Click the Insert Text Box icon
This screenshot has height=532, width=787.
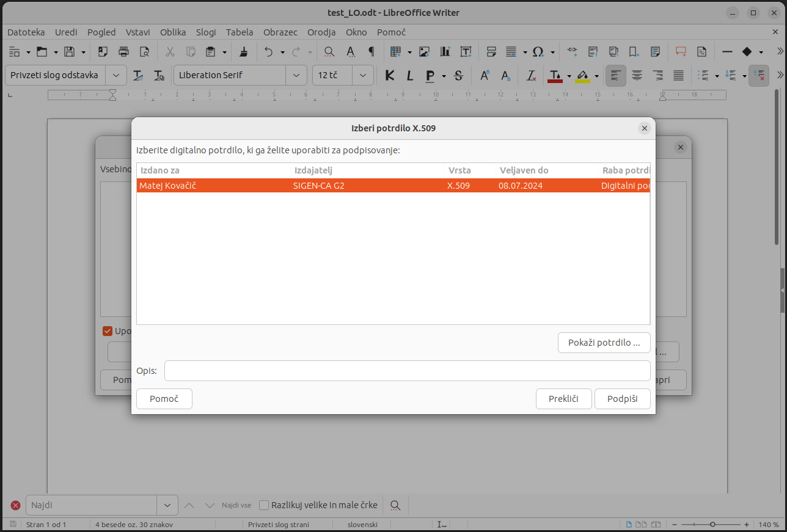click(x=466, y=52)
